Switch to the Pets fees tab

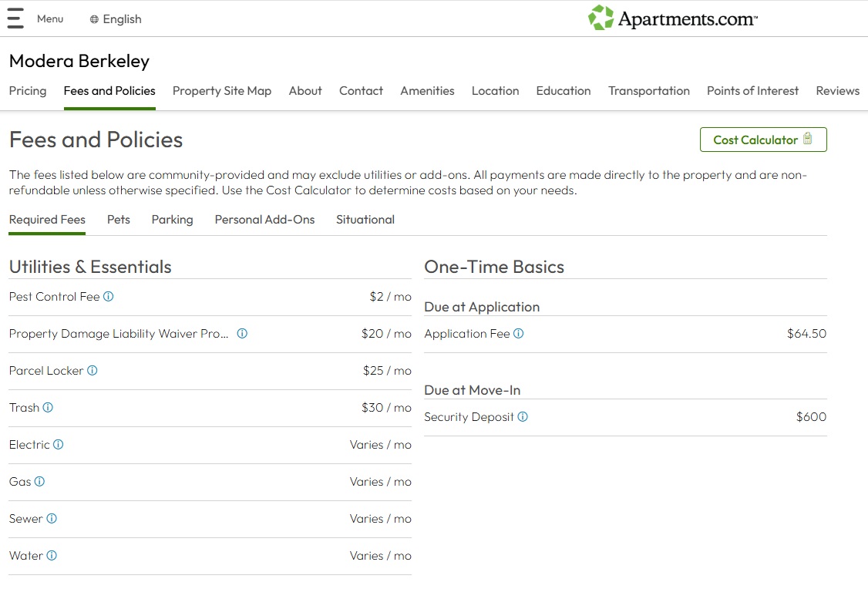pos(119,220)
